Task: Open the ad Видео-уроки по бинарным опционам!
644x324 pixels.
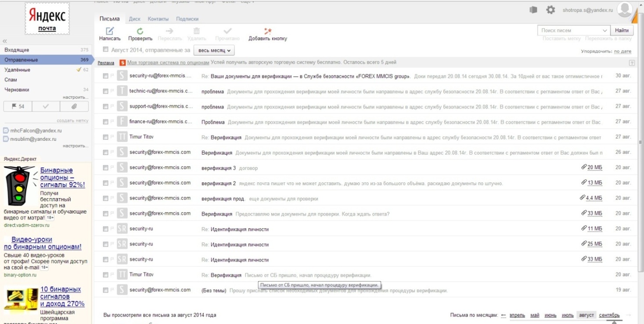Action: point(43,243)
